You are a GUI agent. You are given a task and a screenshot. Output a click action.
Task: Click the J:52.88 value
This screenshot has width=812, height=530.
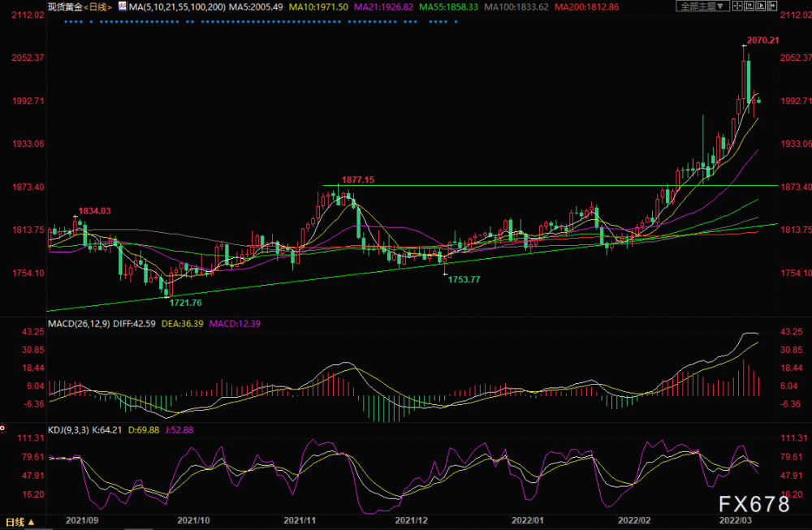pyautogui.click(x=179, y=429)
